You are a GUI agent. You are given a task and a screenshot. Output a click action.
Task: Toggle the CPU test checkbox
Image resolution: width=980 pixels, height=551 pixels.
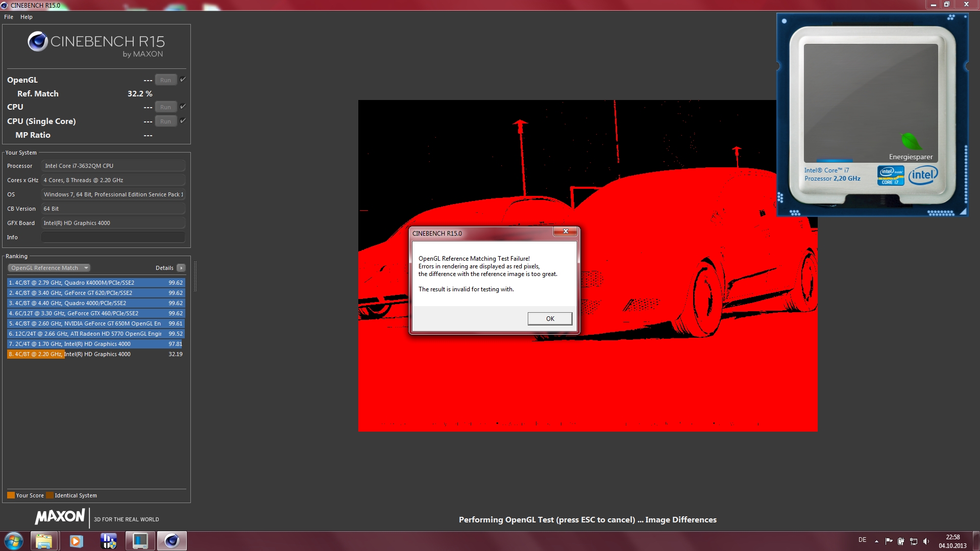(x=183, y=107)
